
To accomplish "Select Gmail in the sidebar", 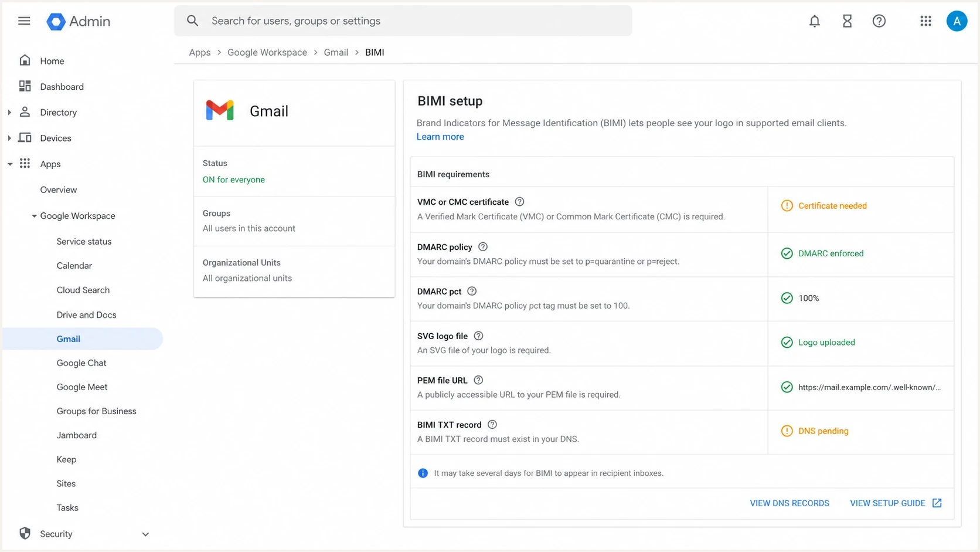I will point(83,338).
